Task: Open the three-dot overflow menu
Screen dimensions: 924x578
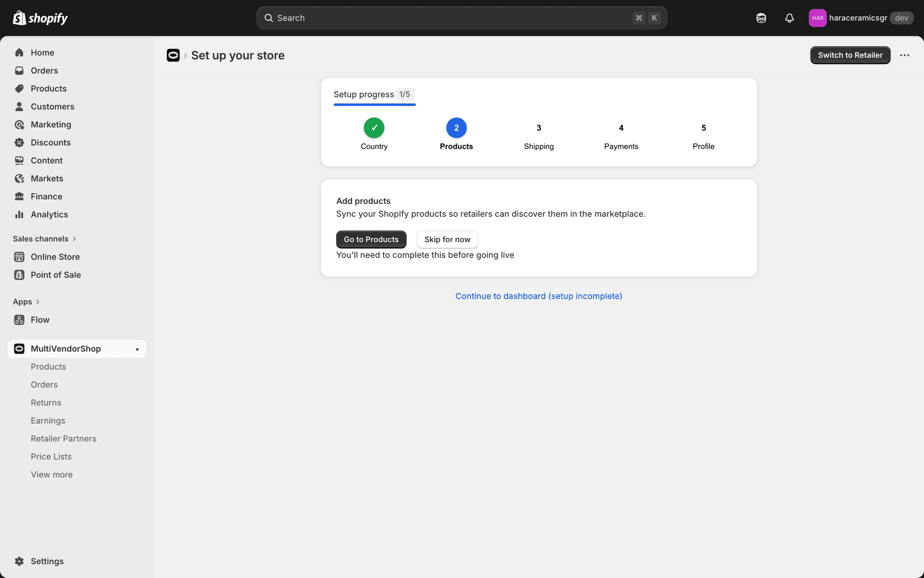Action: [905, 55]
